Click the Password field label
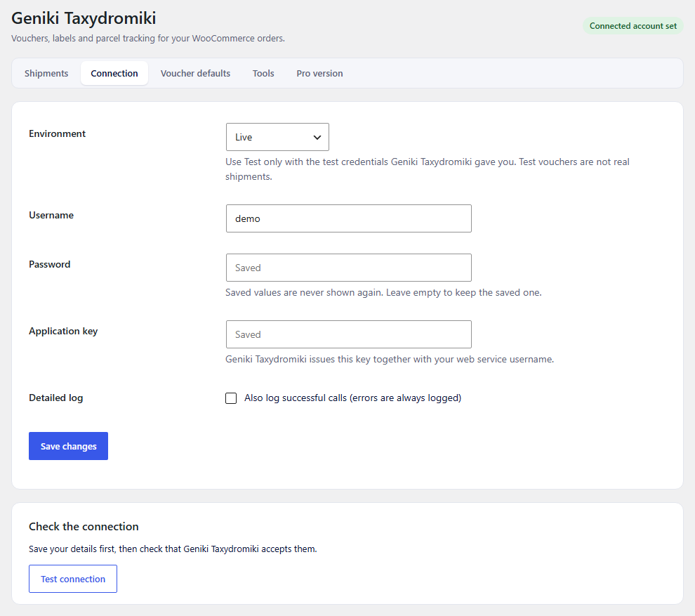 (x=50, y=264)
